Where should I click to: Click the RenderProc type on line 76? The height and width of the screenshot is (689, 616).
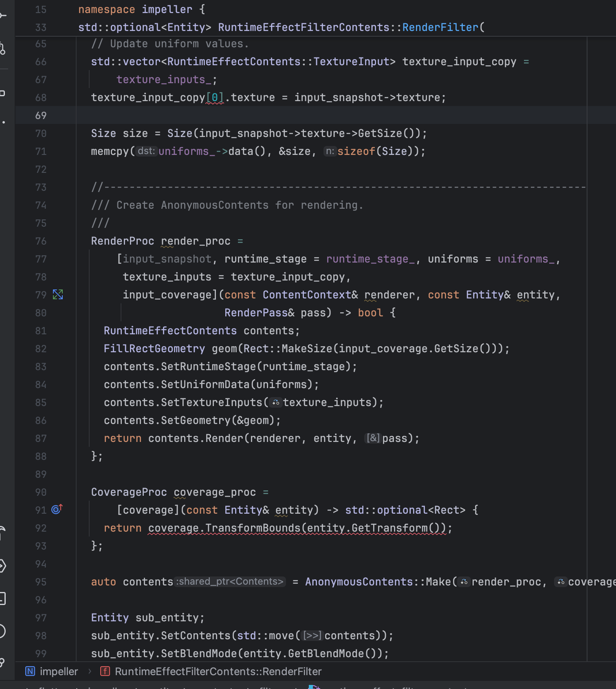click(123, 241)
